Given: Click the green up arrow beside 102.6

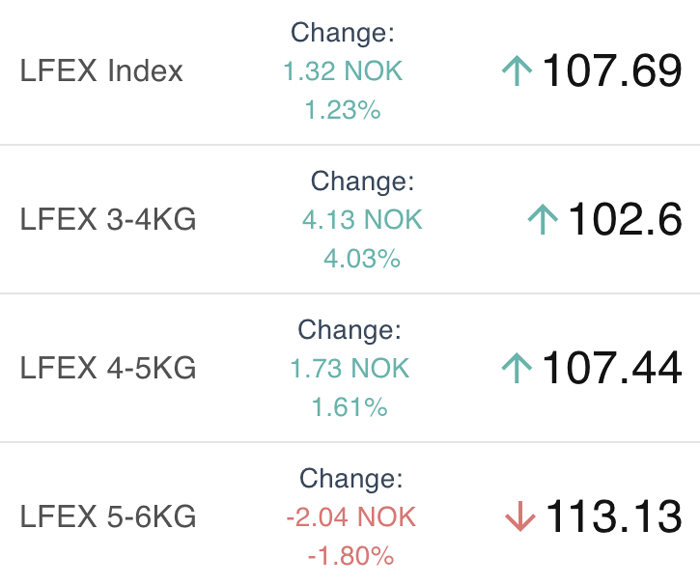Looking at the screenshot, I should (543, 219).
